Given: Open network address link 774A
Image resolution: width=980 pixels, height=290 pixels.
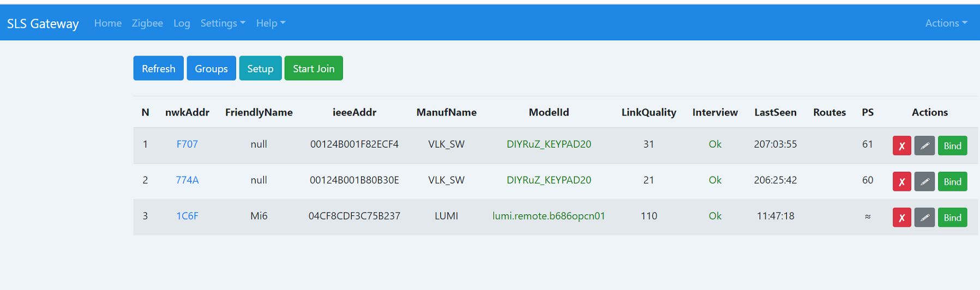Looking at the screenshot, I should [187, 180].
